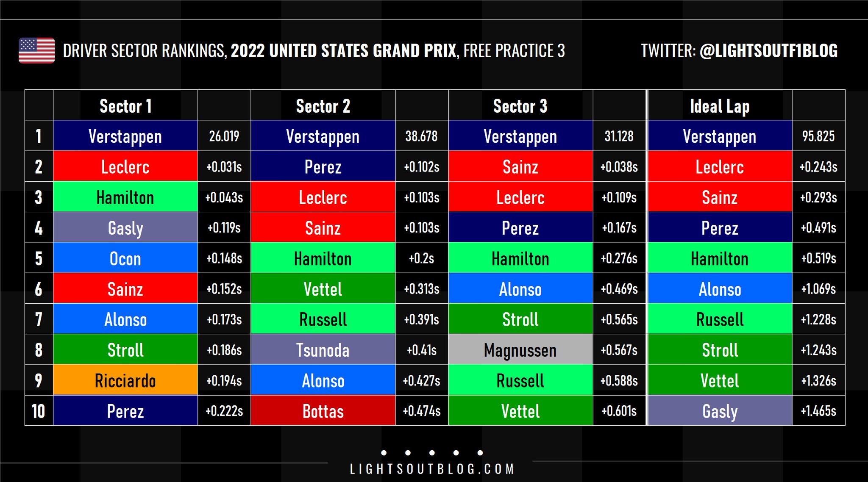Image resolution: width=868 pixels, height=482 pixels.
Task: Click the last pagination dot
Action: pyautogui.click(x=480, y=453)
